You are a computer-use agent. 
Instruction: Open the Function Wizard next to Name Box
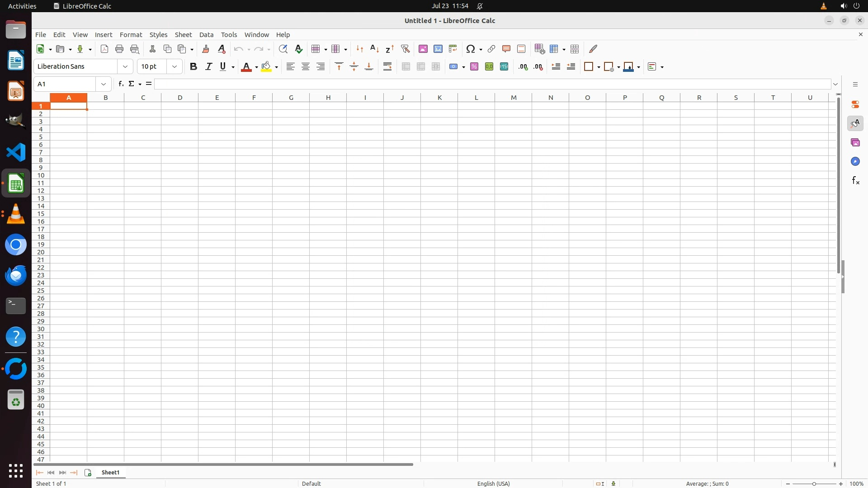coord(121,84)
